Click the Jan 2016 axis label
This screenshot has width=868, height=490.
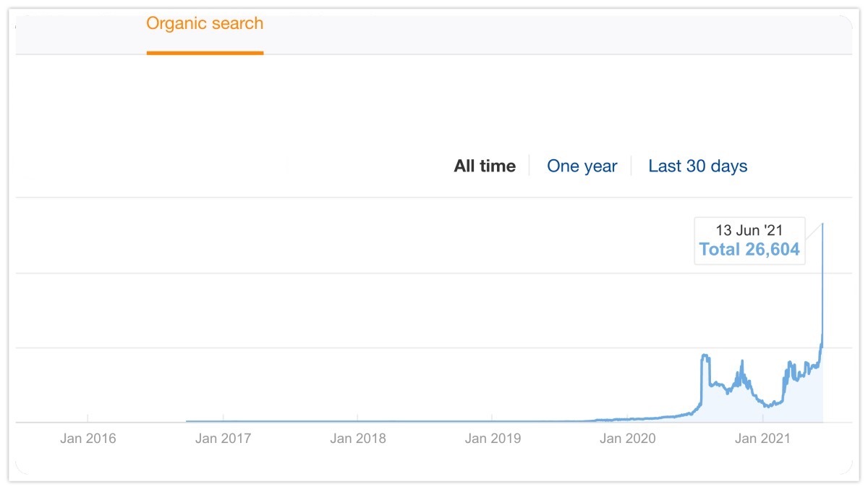(88, 439)
